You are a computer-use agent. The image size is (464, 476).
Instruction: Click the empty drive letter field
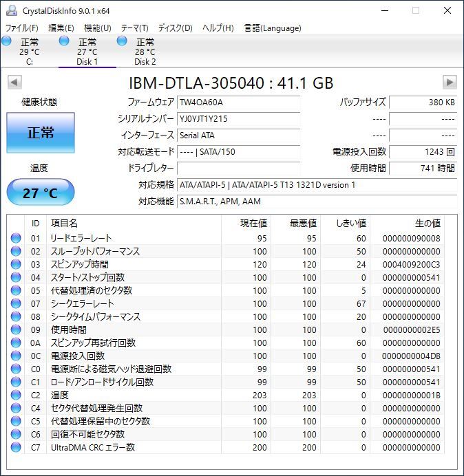tap(238, 168)
